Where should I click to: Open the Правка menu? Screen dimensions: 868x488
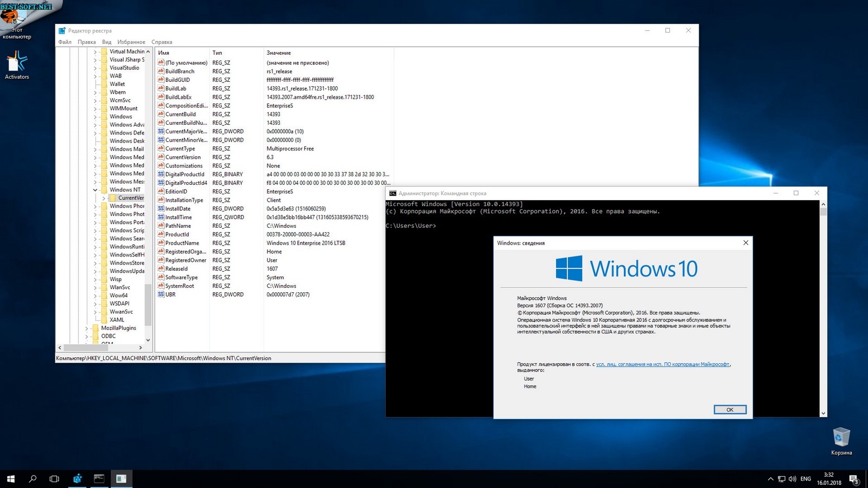click(87, 42)
